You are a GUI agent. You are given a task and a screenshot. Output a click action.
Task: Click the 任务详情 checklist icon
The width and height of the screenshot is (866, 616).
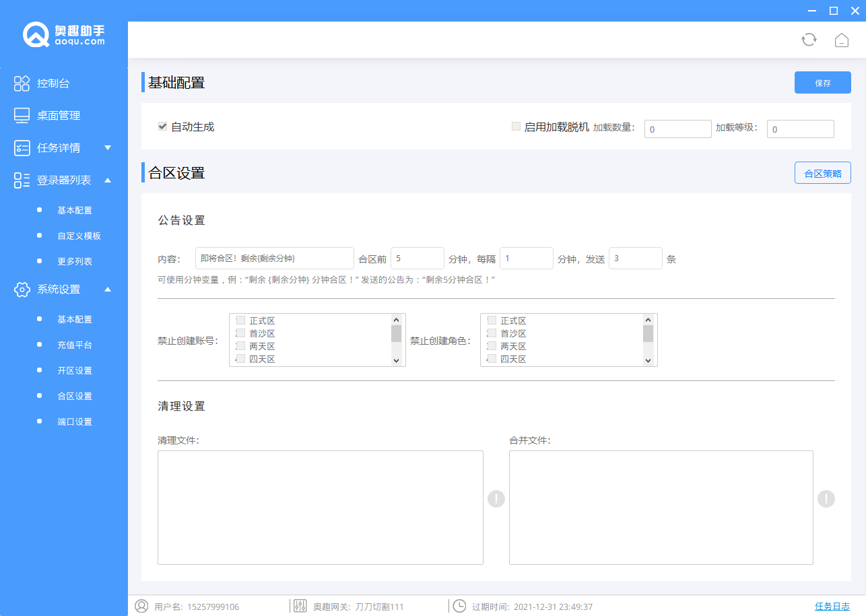pyautogui.click(x=22, y=148)
